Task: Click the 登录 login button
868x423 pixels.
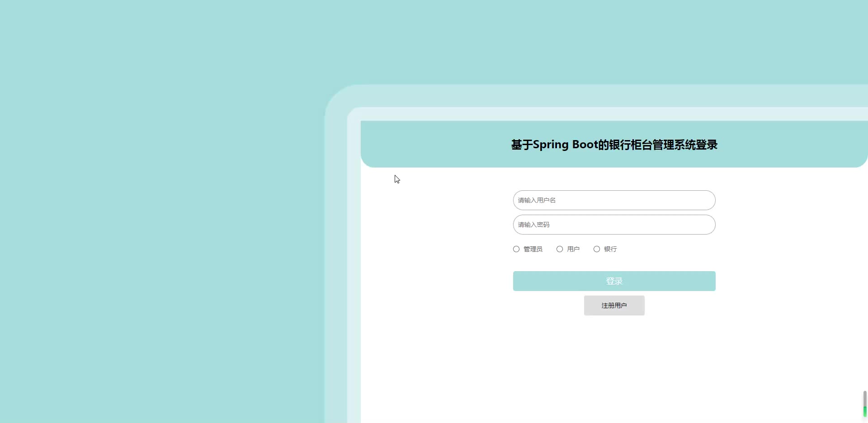Action: tap(614, 281)
